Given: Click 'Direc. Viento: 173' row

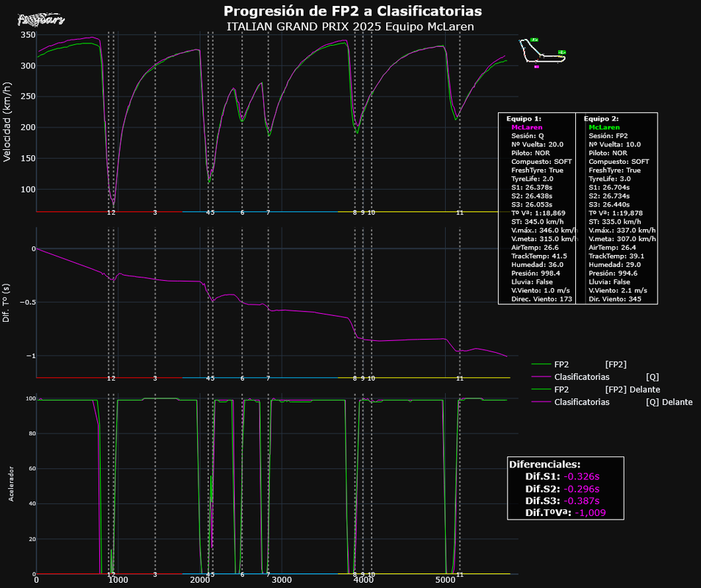Looking at the screenshot, I should coord(542,299).
